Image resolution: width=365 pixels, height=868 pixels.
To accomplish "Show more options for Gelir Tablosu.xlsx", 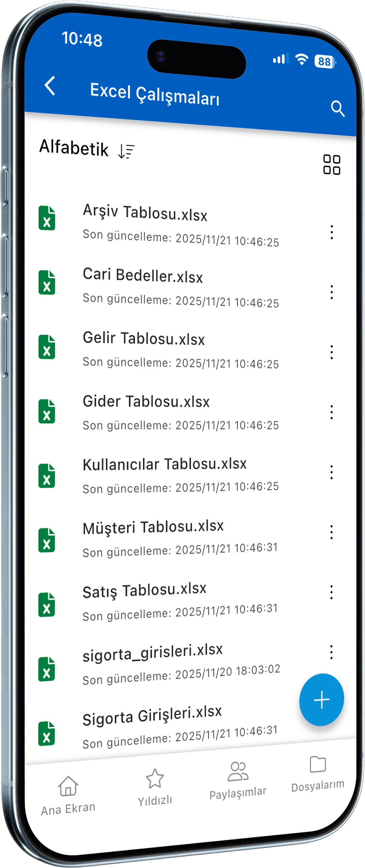I will [331, 352].
